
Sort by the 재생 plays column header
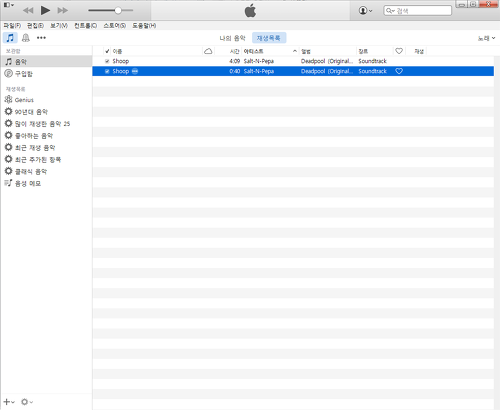pyautogui.click(x=419, y=51)
